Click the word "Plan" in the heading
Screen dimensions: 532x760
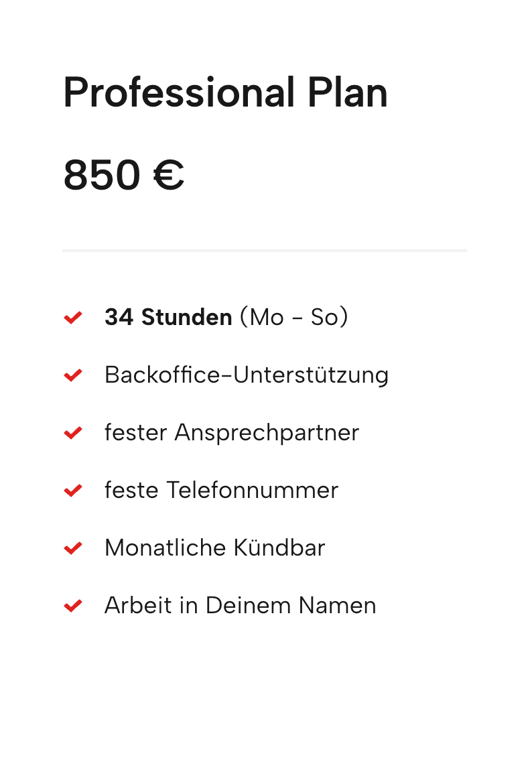pyautogui.click(x=347, y=92)
